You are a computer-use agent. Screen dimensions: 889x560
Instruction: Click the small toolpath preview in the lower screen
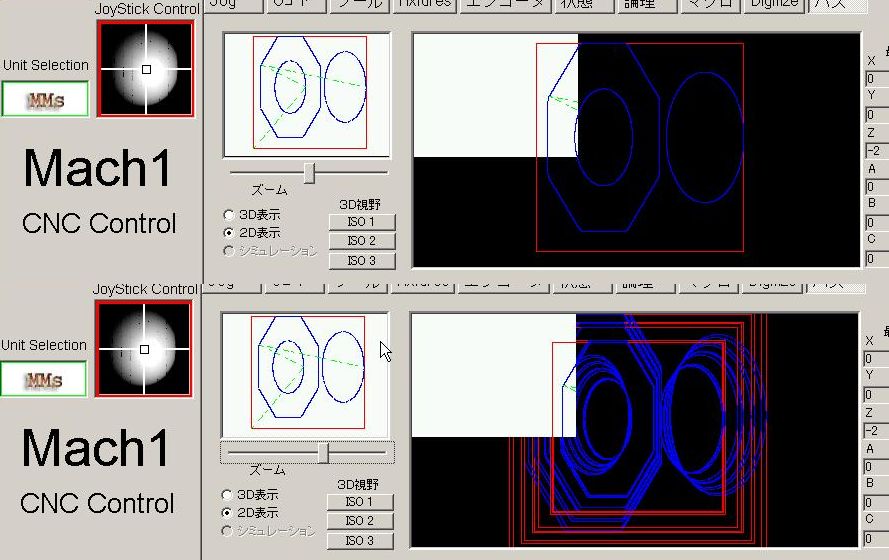(x=305, y=375)
